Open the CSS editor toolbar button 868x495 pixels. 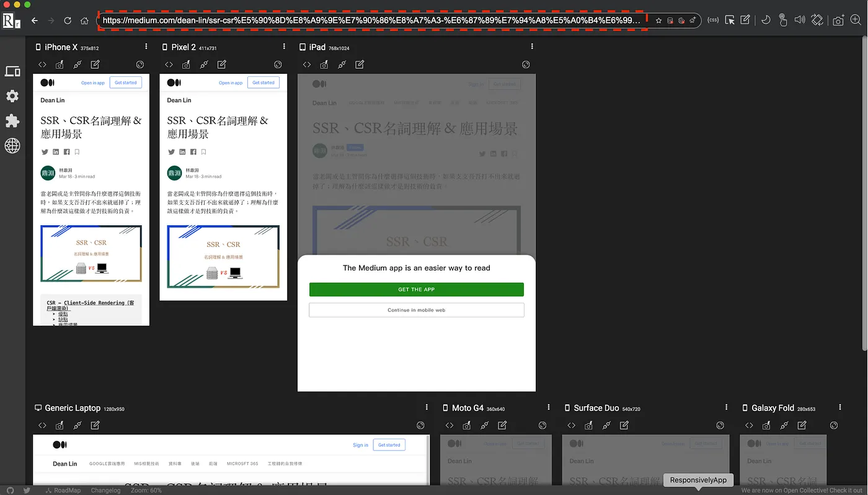713,20
